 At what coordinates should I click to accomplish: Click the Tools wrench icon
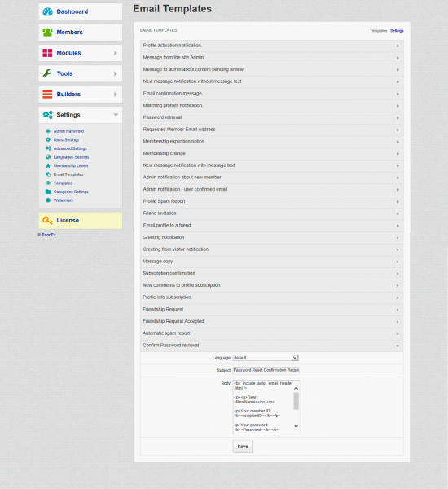[47, 73]
